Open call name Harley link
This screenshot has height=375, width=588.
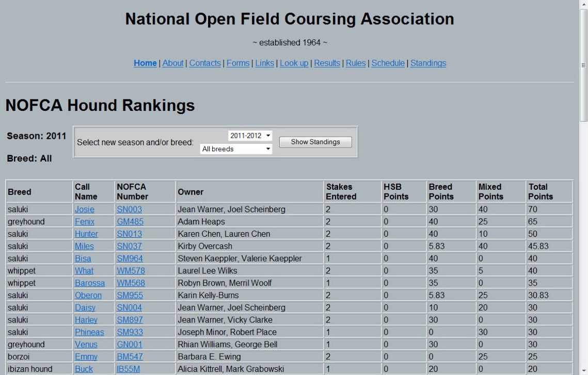[x=86, y=320]
